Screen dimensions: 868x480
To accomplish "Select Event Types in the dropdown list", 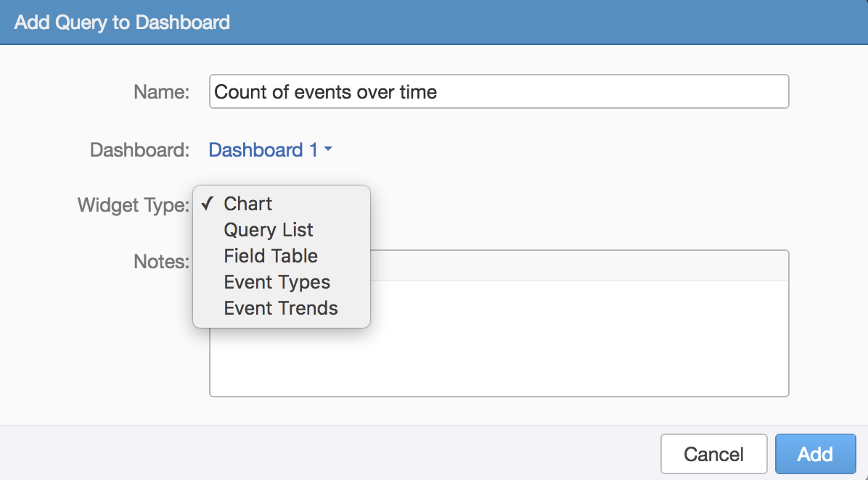I will (x=277, y=282).
